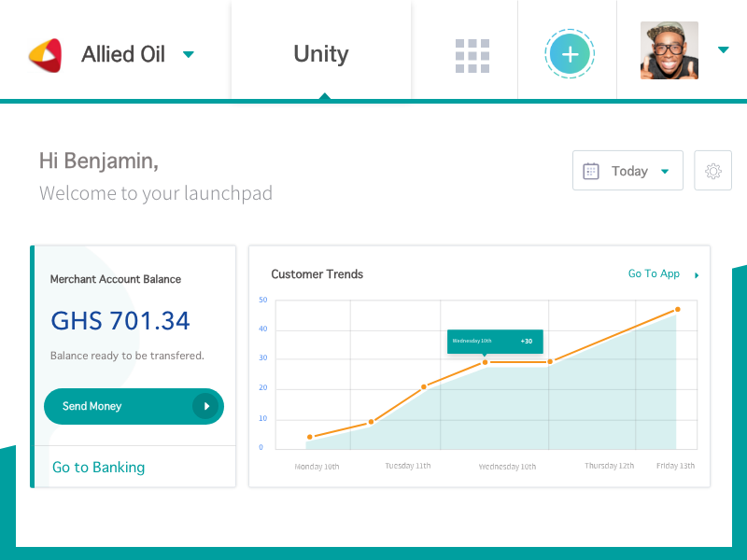Image resolution: width=747 pixels, height=560 pixels.
Task: Click 'Balance ready to be transfered.' text
Action: point(127,356)
